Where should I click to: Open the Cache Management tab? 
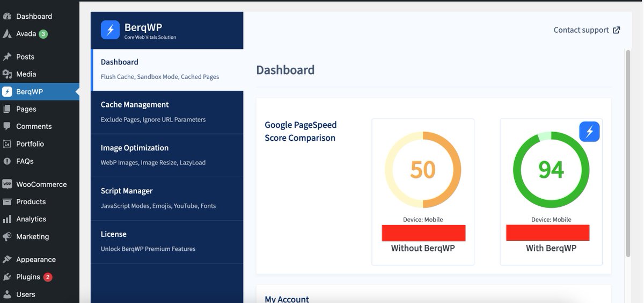(x=167, y=112)
